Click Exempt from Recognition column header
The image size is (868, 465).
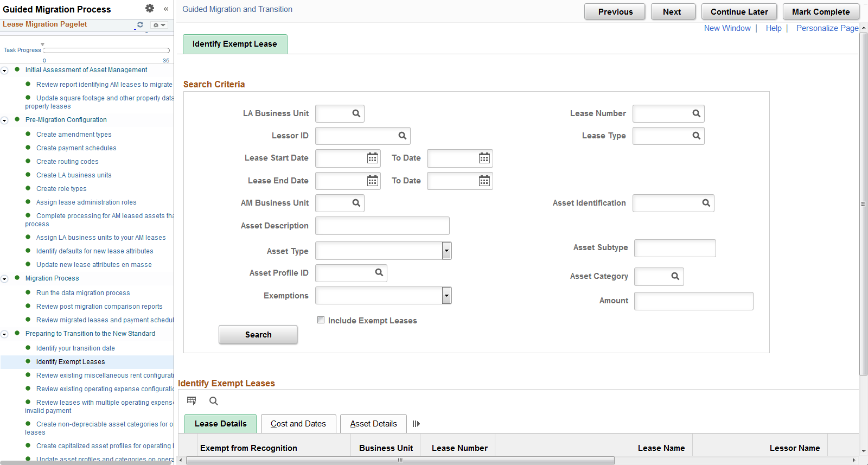[x=248, y=448]
